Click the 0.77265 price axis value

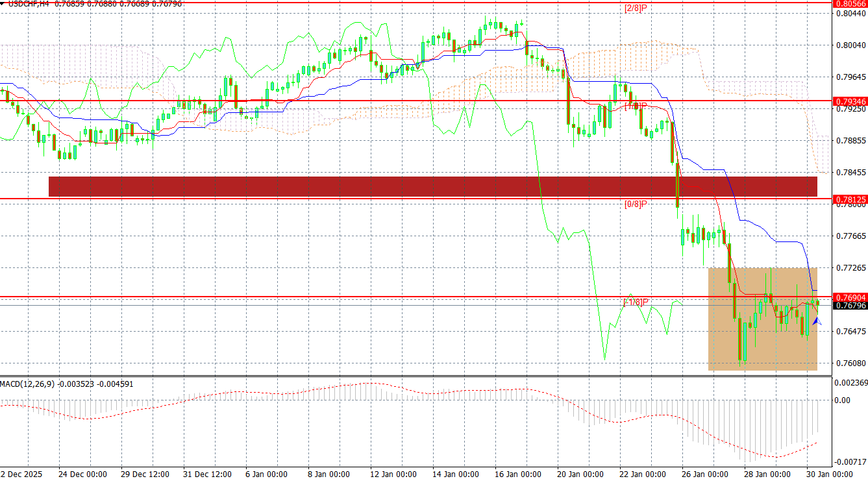pos(851,267)
